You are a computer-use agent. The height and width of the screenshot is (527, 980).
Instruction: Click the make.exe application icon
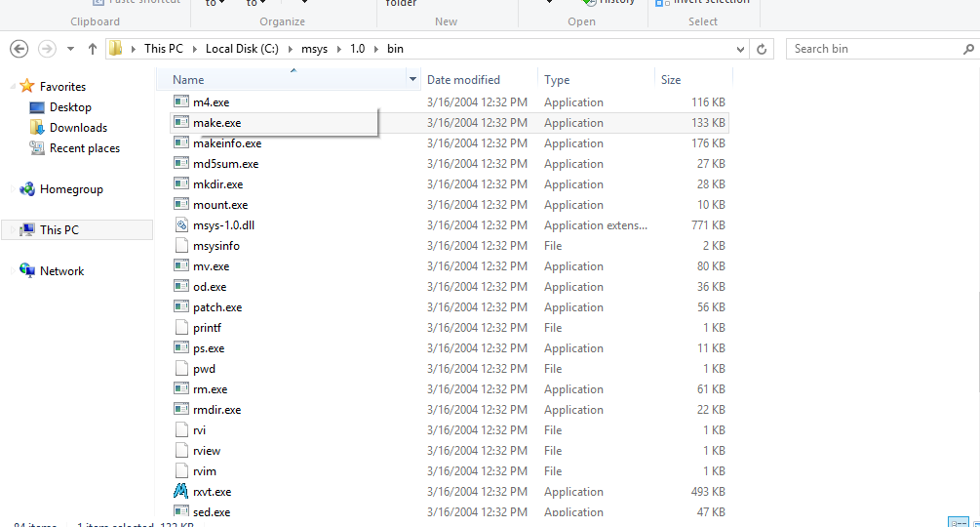click(x=180, y=123)
